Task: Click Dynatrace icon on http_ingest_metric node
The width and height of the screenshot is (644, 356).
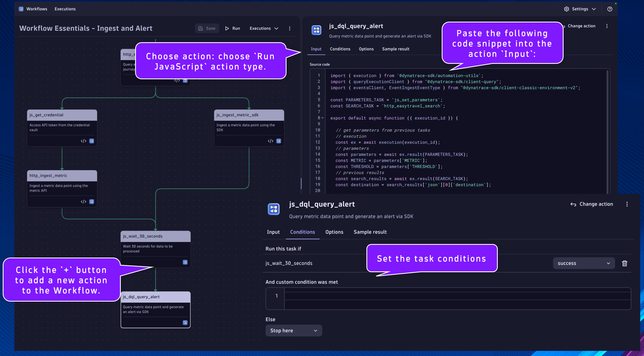Action: (x=92, y=202)
